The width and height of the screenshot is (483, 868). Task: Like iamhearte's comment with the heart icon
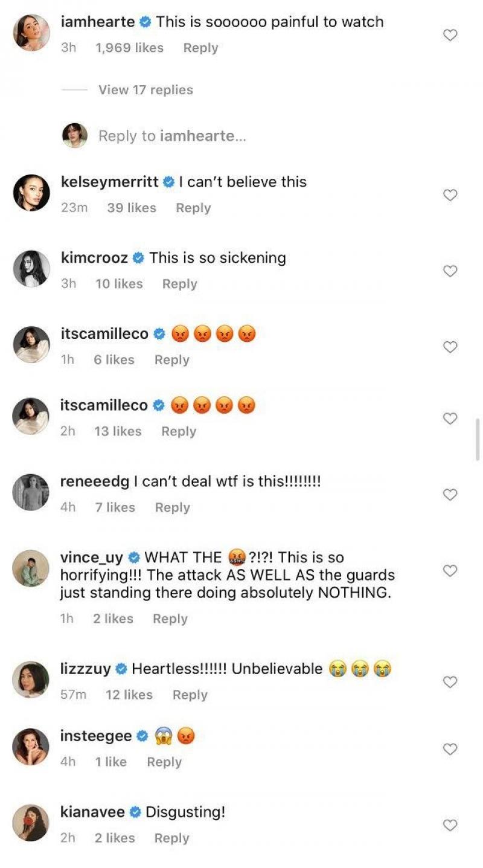pyautogui.click(x=450, y=36)
